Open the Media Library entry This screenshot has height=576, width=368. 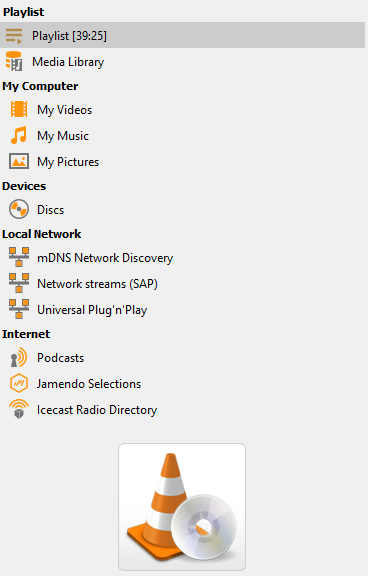(x=68, y=62)
